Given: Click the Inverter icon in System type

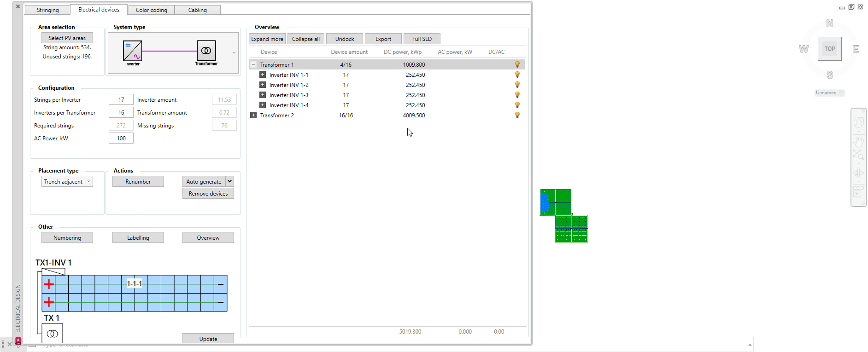Looking at the screenshot, I should pos(132,51).
